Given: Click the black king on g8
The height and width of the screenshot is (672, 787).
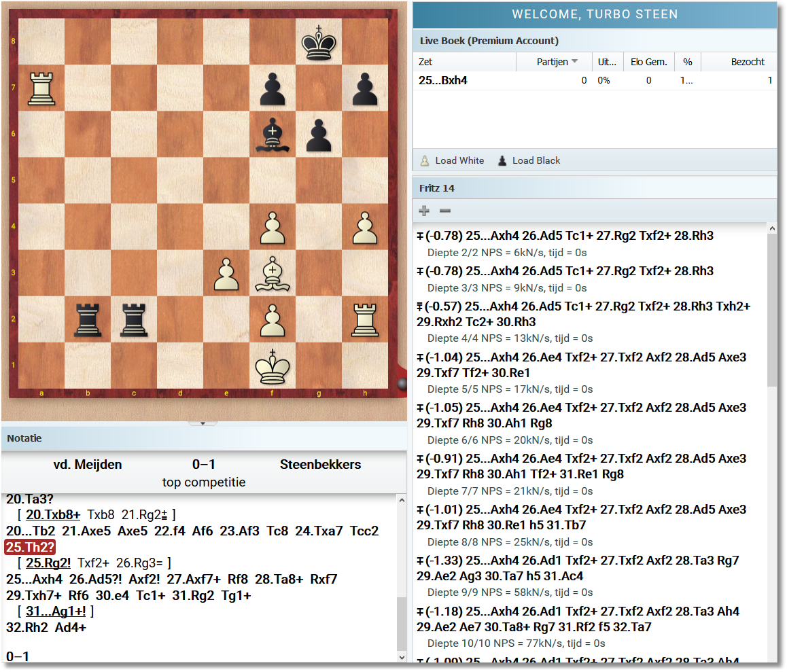Looking at the screenshot, I should point(319,43).
